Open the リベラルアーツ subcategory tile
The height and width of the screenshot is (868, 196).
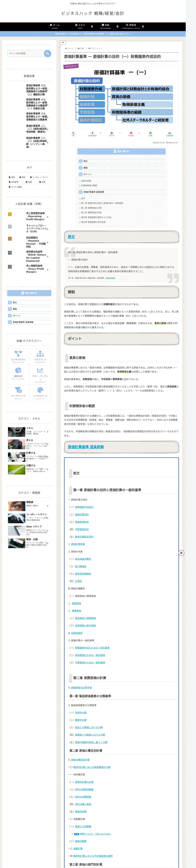pos(40,393)
